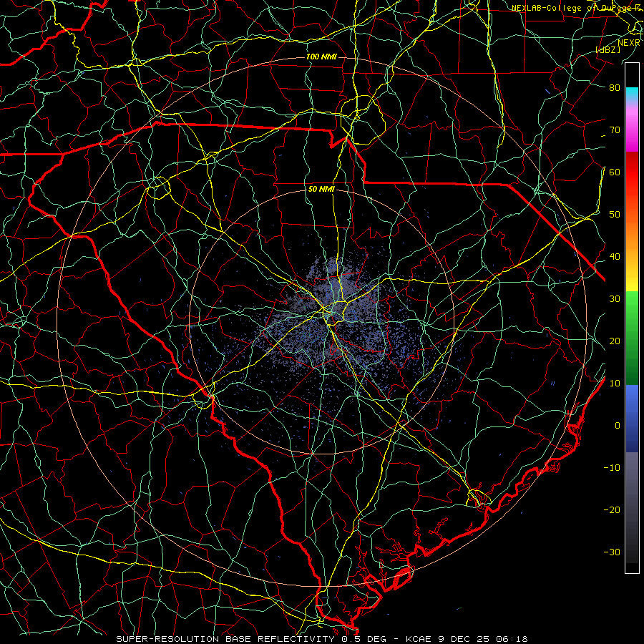644x644 pixels.
Task: Click the -20 value on the dBZ scale
Action: coord(612,509)
